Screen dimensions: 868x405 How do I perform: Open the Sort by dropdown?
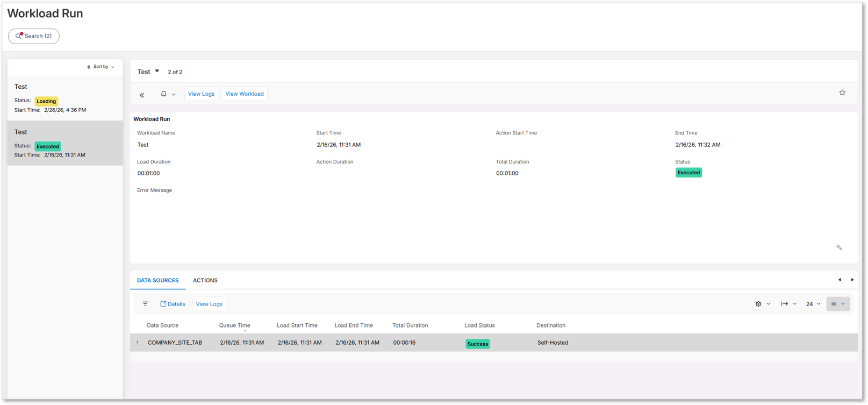(101, 67)
